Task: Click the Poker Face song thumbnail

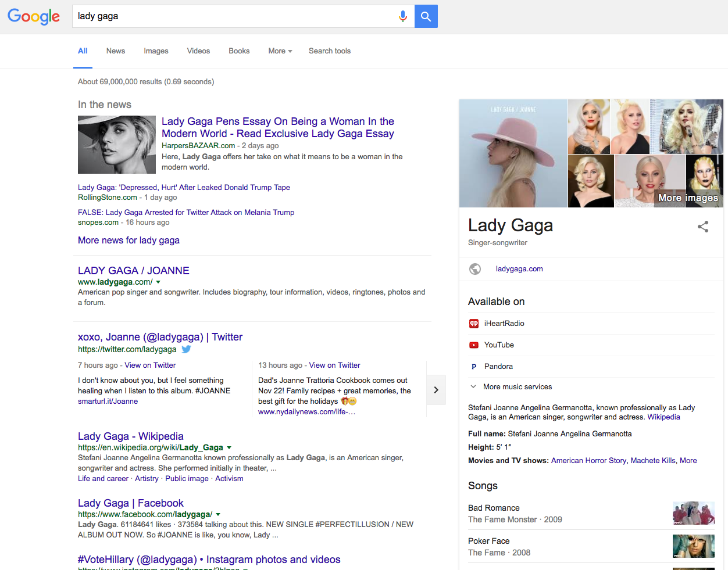Action: pyautogui.click(x=694, y=546)
